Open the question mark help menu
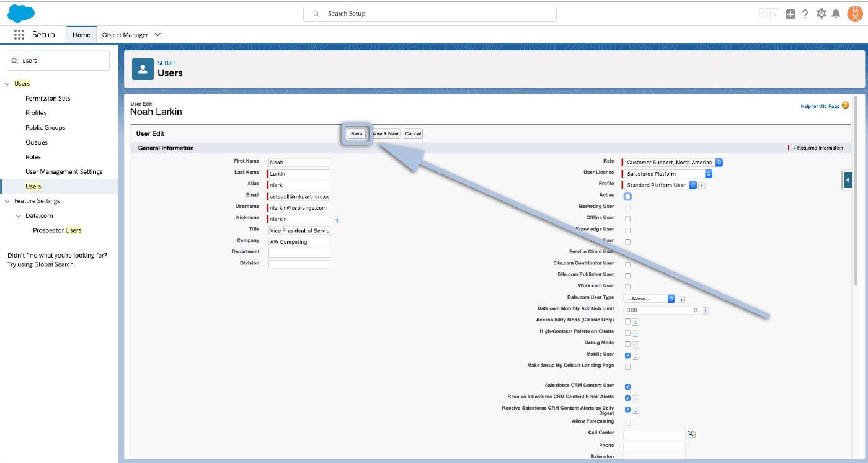The image size is (868, 463). [x=805, y=14]
